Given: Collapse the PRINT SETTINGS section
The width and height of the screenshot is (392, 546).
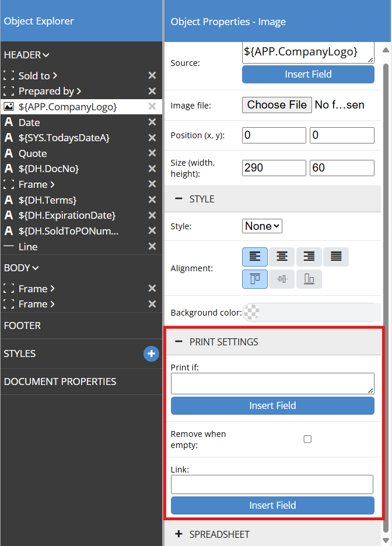Looking at the screenshot, I should pyautogui.click(x=178, y=342).
